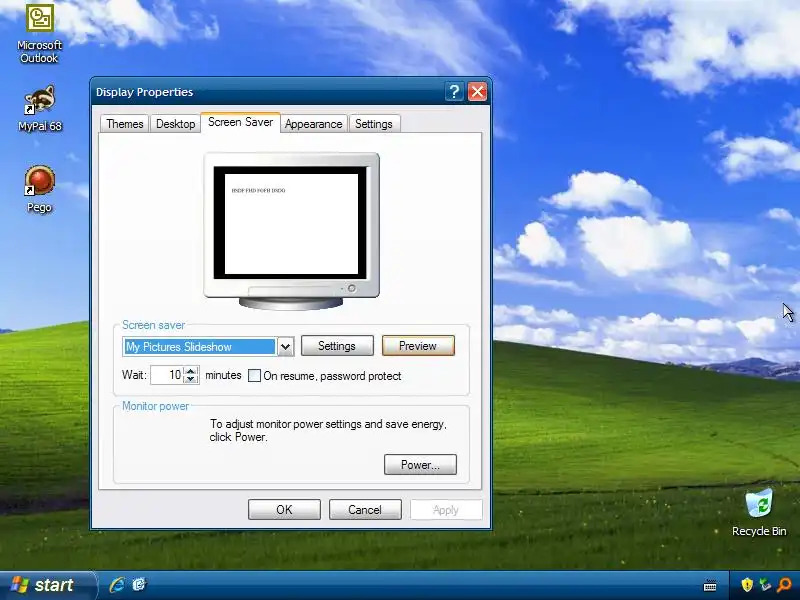Click the My Pictures Slideshow selection text
The height and width of the screenshot is (600, 800).
(x=179, y=347)
